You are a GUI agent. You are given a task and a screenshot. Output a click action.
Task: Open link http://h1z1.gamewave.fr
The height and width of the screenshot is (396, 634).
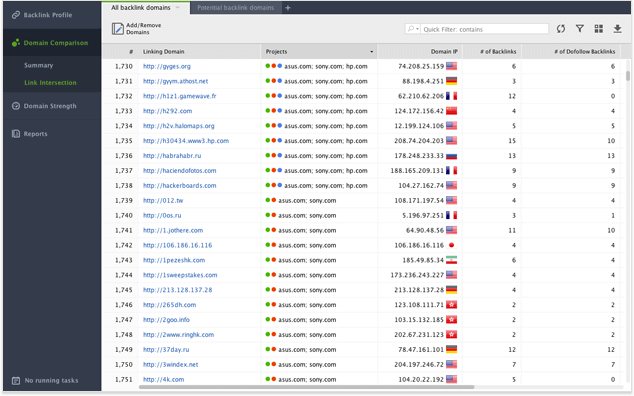point(180,96)
